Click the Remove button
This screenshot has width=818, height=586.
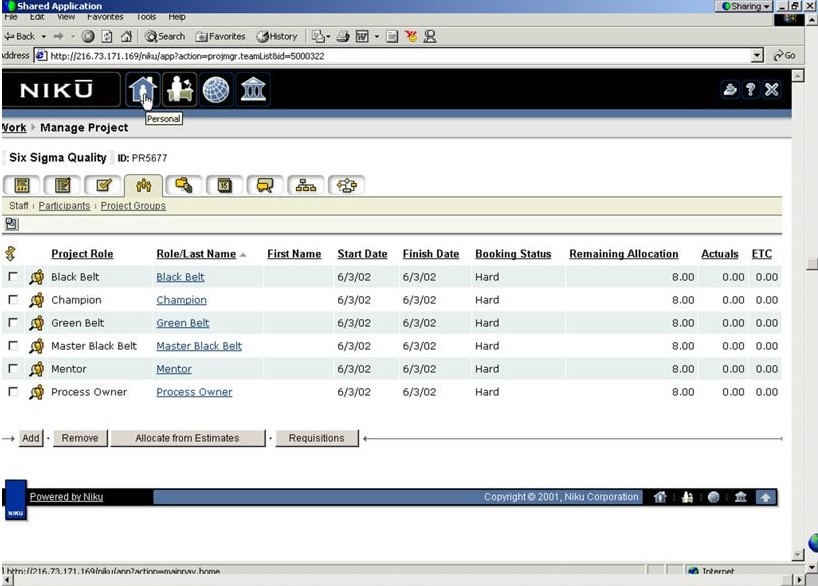click(80, 438)
